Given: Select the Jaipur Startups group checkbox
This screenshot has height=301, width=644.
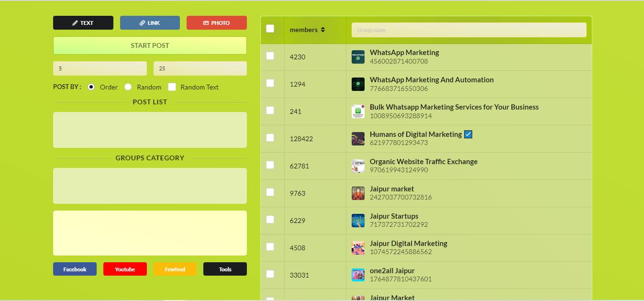Looking at the screenshot, I should pyautogui.click(x=270, y=219).
